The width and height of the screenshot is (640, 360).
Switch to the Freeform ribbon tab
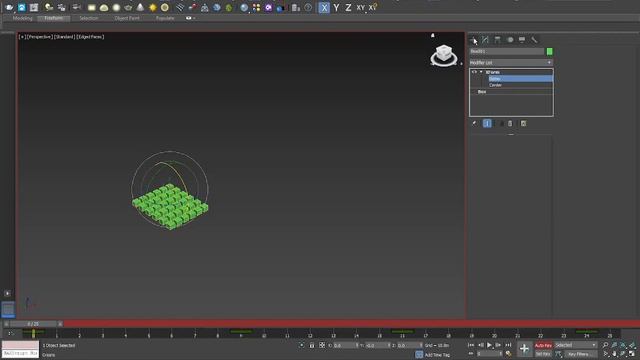click(x=53, y=18)
